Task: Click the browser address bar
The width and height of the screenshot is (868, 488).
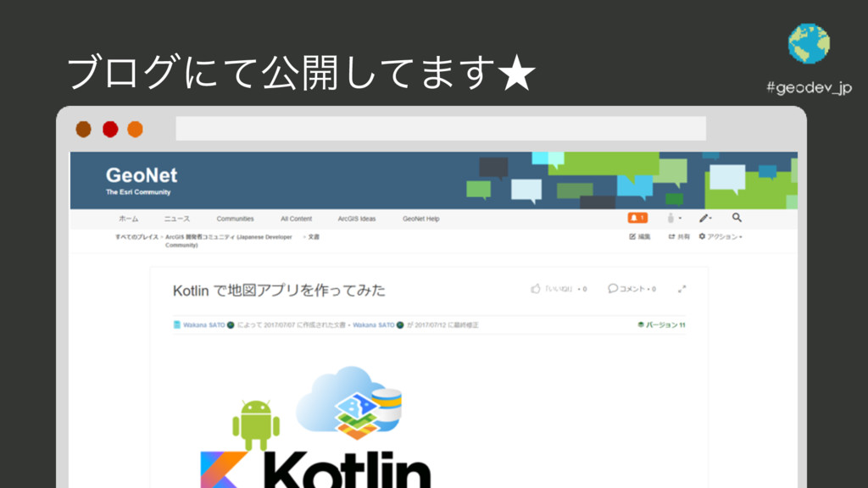Action: point(441,129)
